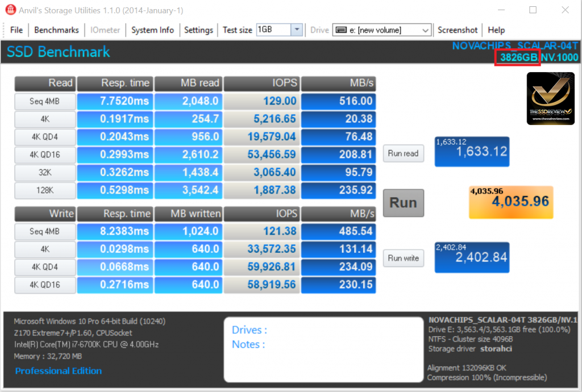Maximize the application window
Viewport: 582px width, 392px height.
click(533, 10)
